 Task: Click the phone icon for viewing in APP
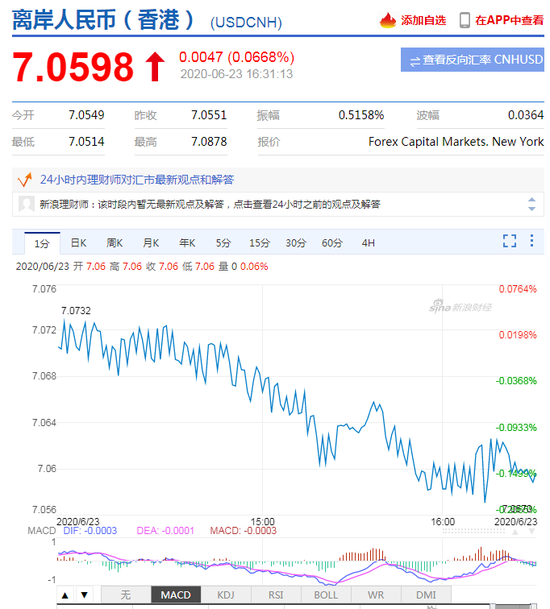tap(465, 20)
